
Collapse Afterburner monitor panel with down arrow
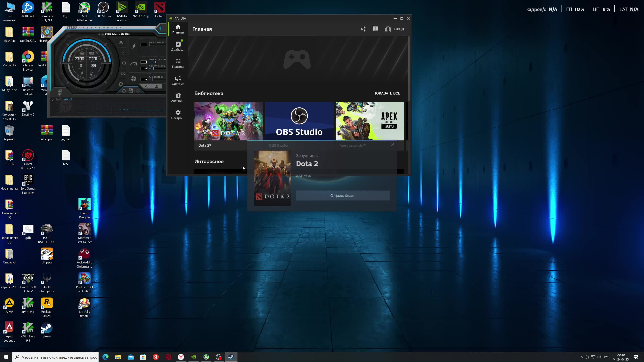click(x=60, y=95)
